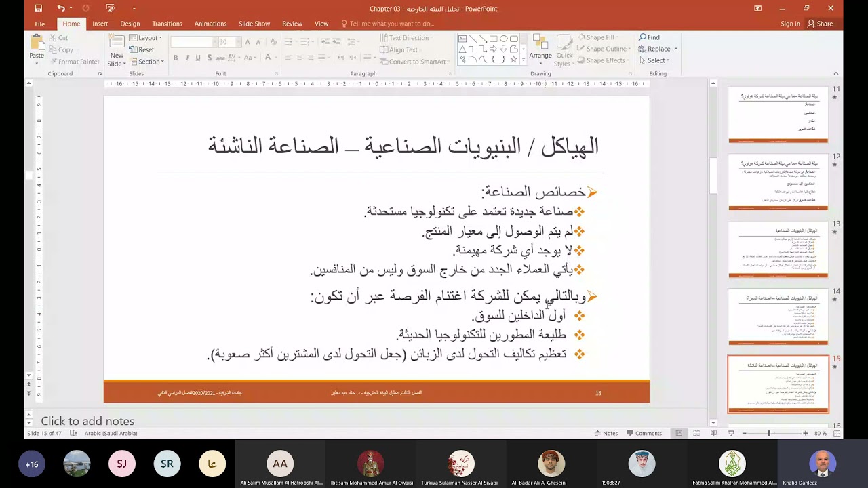Reset the slide layout

point(142,49)
